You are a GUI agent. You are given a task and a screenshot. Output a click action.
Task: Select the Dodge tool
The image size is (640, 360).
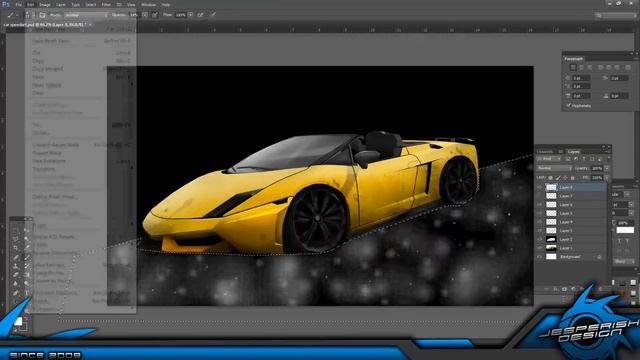[27, 284]
